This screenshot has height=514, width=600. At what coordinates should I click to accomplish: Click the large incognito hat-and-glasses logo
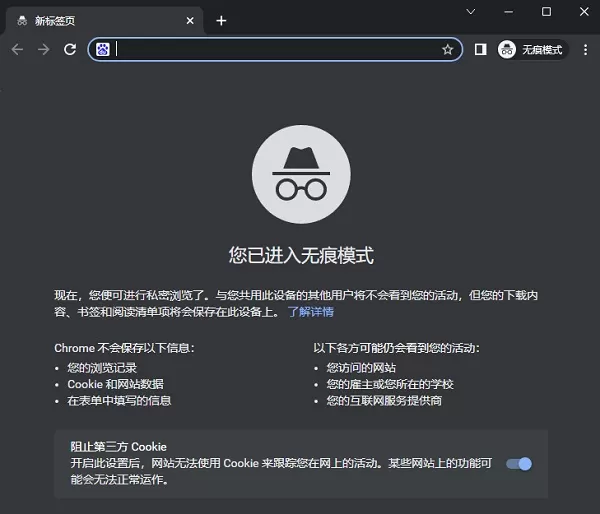[x=301, y=174]
